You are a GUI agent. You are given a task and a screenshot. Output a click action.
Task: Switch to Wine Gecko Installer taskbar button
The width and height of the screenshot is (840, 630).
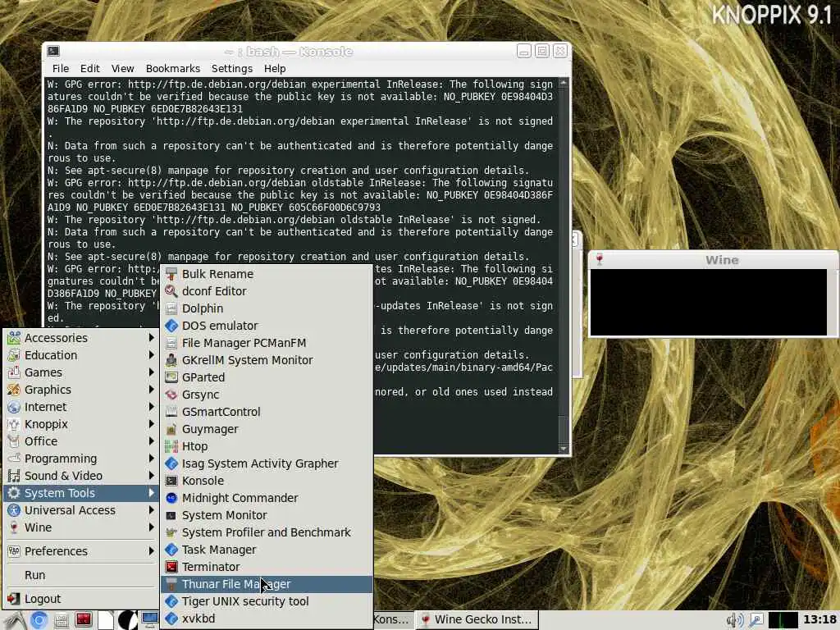[x=477, y=619]
